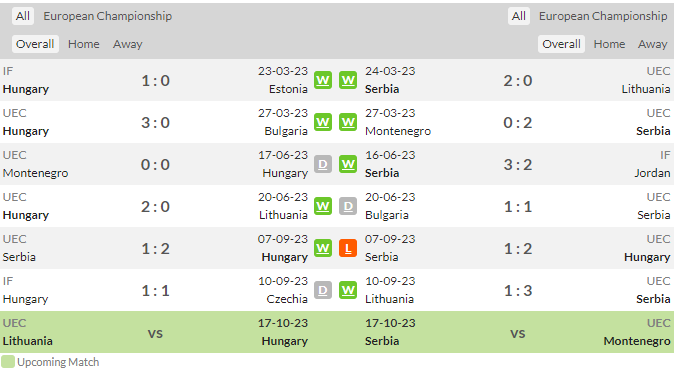The height and width of the screenshot is (388, 676).
Task: Click the D badge for Montenegro vs Hungary
Action: [323, 164]
